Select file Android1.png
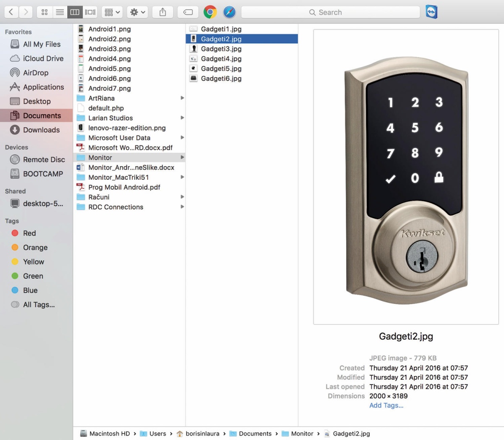The width and height of the screenshot is (504, 440). pos(129,29)
